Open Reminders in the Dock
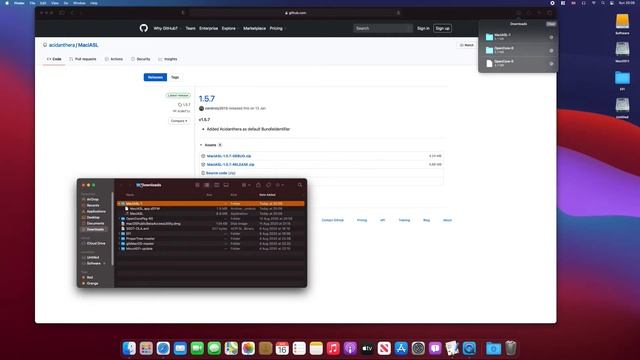The height and width of the screenshot is (360, 640). [299, 348]
